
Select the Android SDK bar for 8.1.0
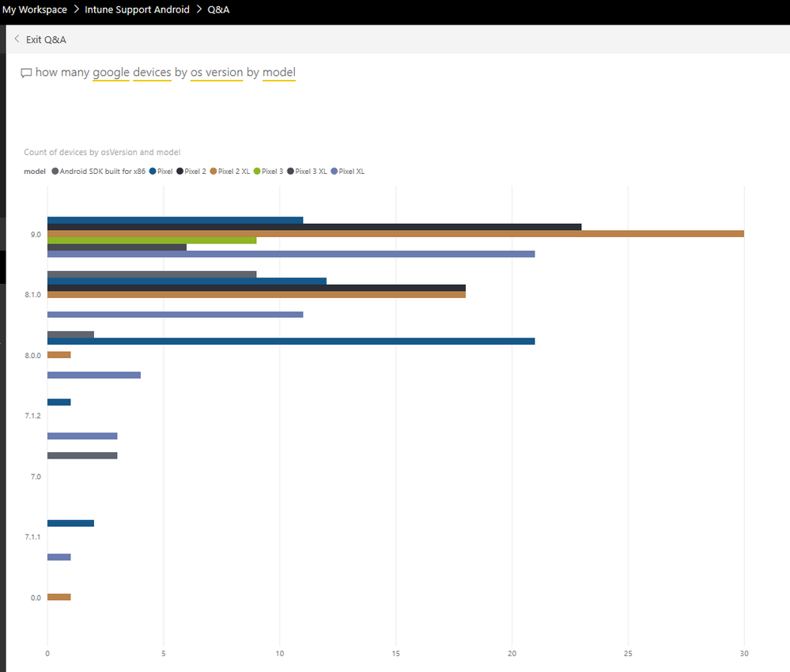pos(152,274)
